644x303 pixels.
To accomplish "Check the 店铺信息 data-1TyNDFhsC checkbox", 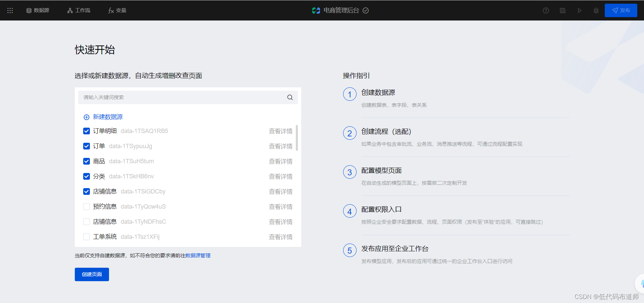I will point(87,222).
